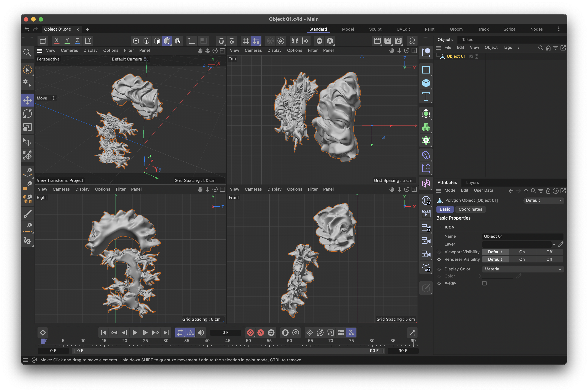Enable Edges mode icon
This screenshot has height=392, width=588.
click(x=146, y=41)
